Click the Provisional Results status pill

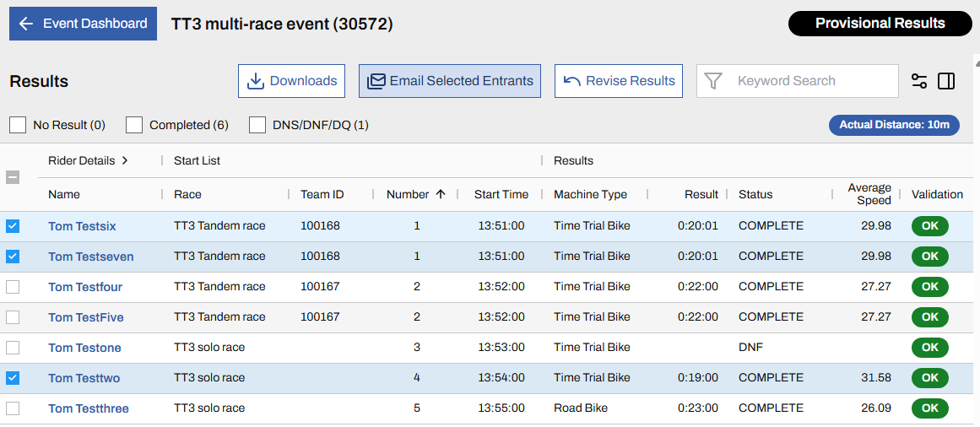tap(880, 24)
